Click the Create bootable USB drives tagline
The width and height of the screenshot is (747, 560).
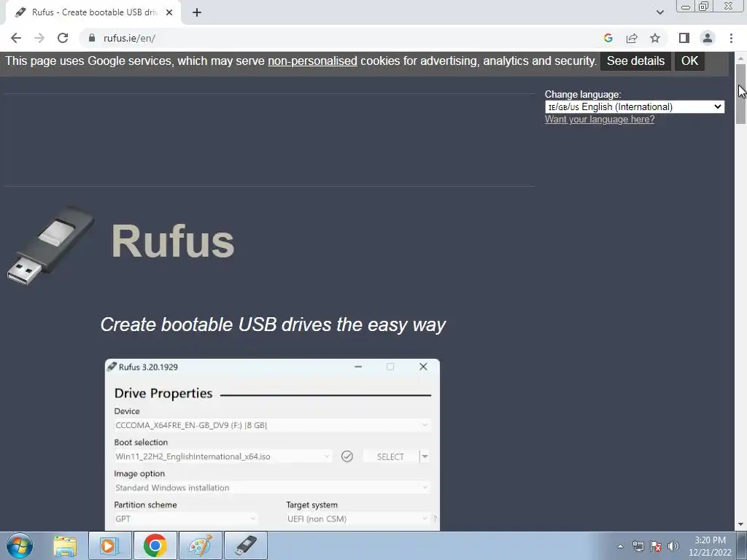(x=273, y=324)
